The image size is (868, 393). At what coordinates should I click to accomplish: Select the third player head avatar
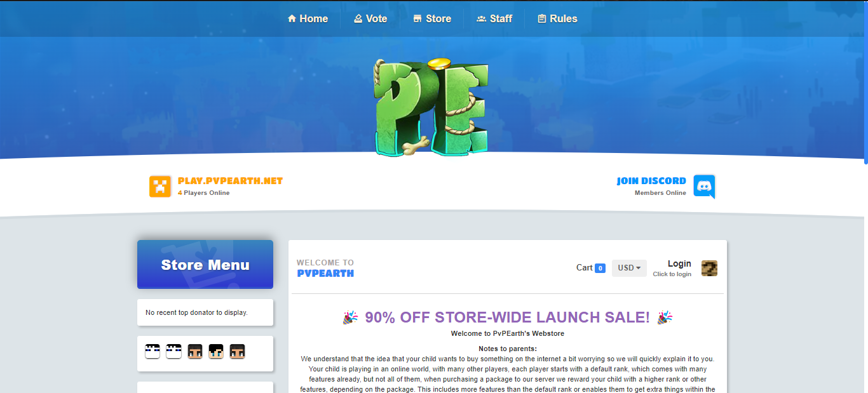195,351
